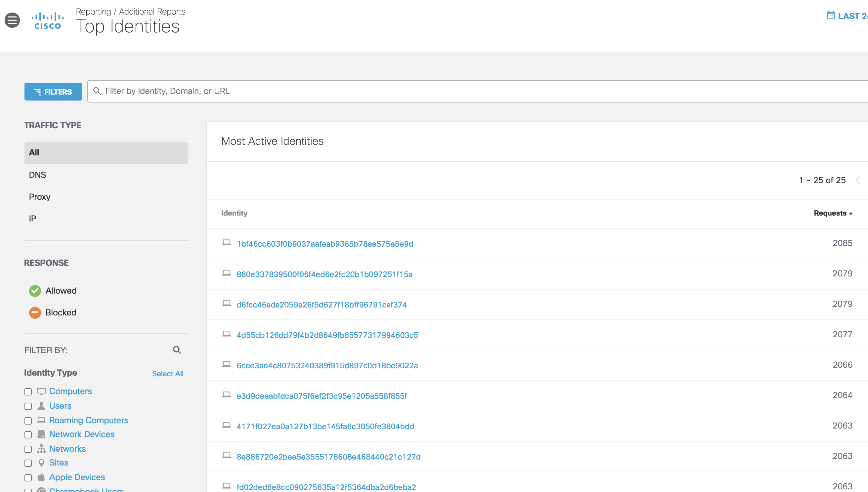868x492 pixels.
Task: Click laptop icon beside 4d55db126dd79 identity
Action: [x=227, y=334]
